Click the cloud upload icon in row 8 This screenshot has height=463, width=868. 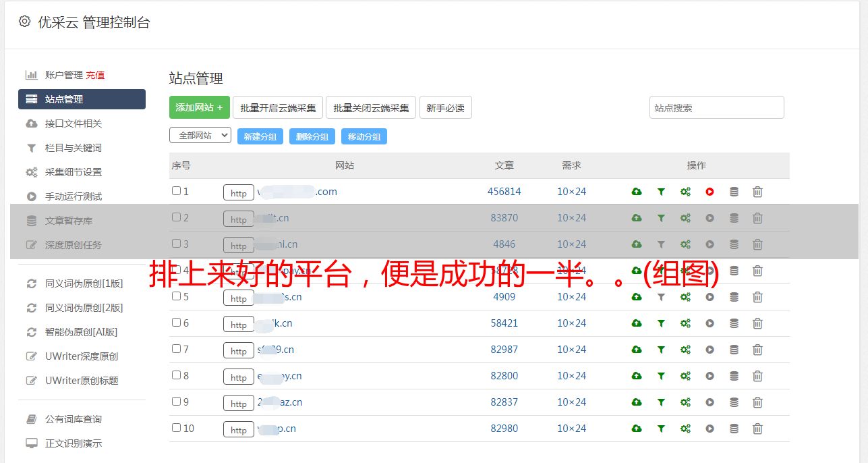point(637,376)
